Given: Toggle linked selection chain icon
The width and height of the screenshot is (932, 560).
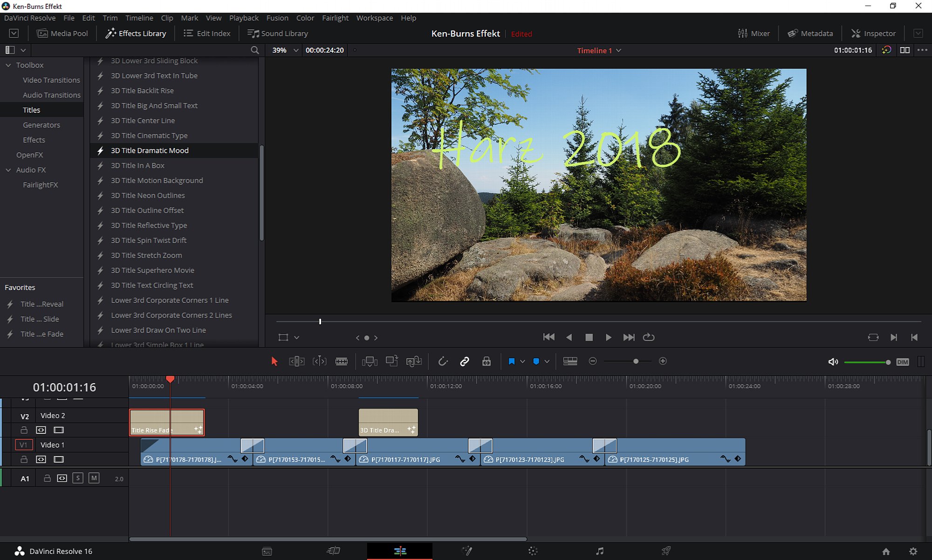Looking at the screenshot, I should tap(464, 362).
